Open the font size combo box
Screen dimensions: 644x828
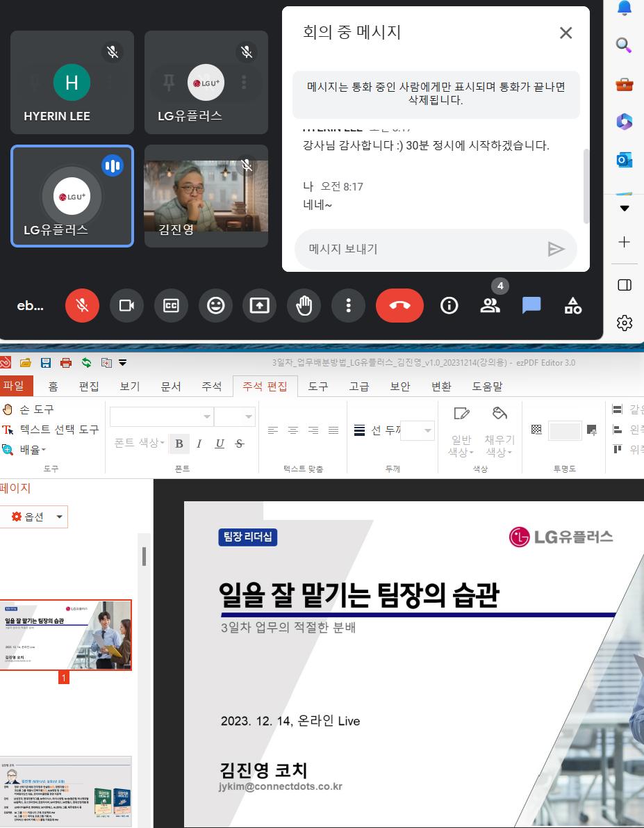pyautogui.click(x=235, y=416)
